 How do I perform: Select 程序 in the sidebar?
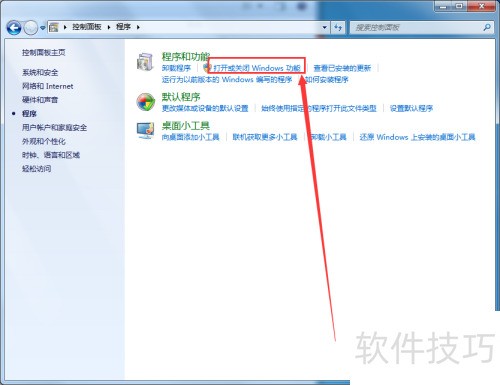[x=29, y=114]
